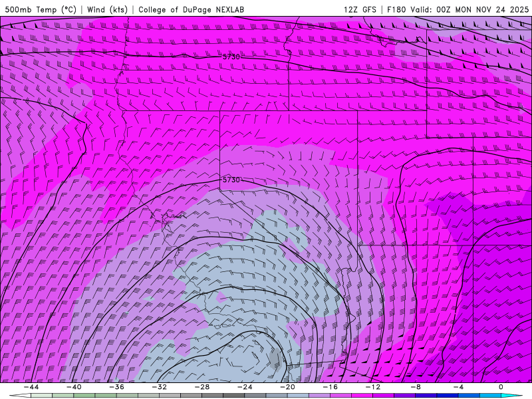Click the -12 colorbar label
This screenshot has width=532, height=399.
tap(373, 387)
